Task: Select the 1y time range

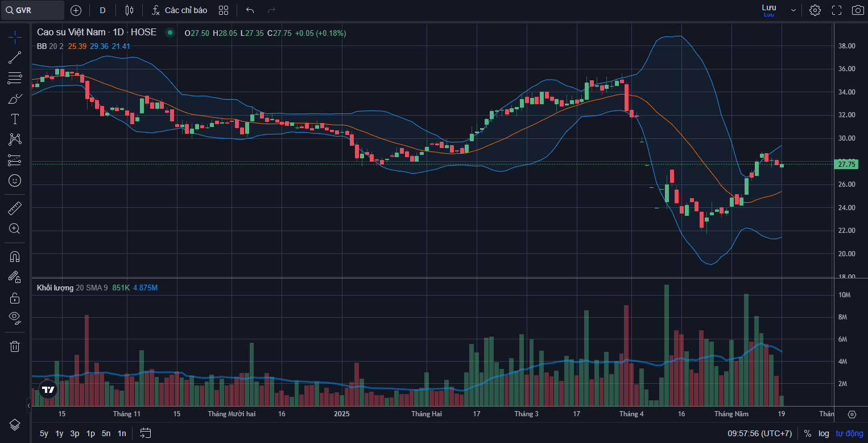Action: point(59,433)
